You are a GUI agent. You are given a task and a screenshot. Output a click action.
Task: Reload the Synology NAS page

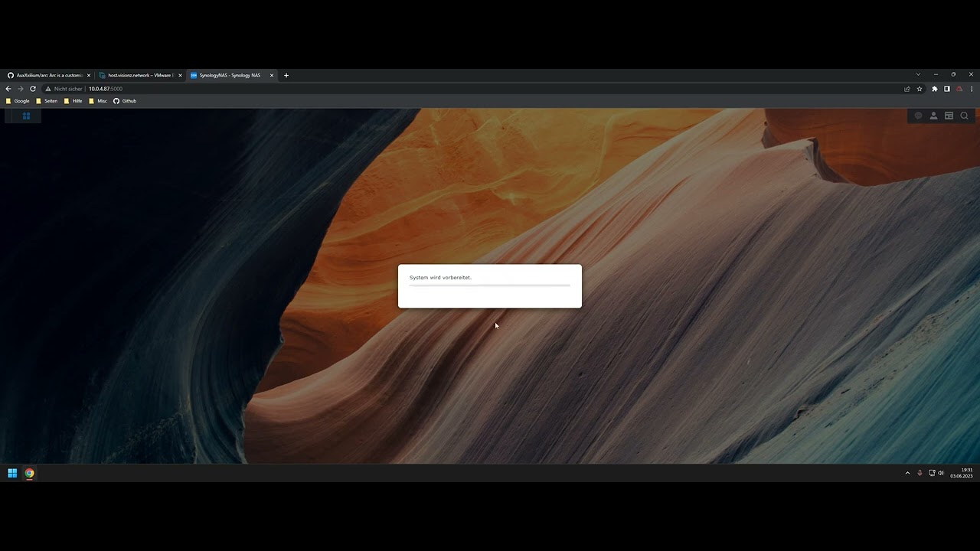33,89
